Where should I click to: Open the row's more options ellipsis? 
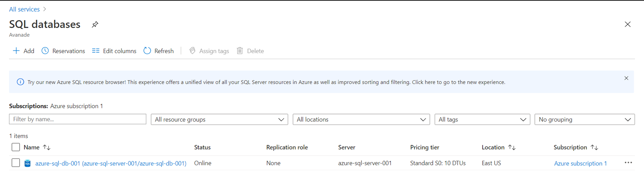(628, 163)
